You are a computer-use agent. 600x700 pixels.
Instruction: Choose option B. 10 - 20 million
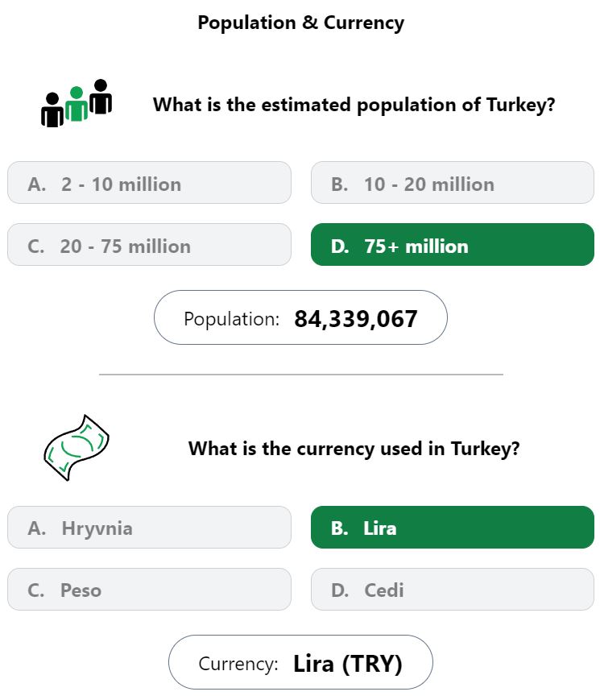coord(453,183)
